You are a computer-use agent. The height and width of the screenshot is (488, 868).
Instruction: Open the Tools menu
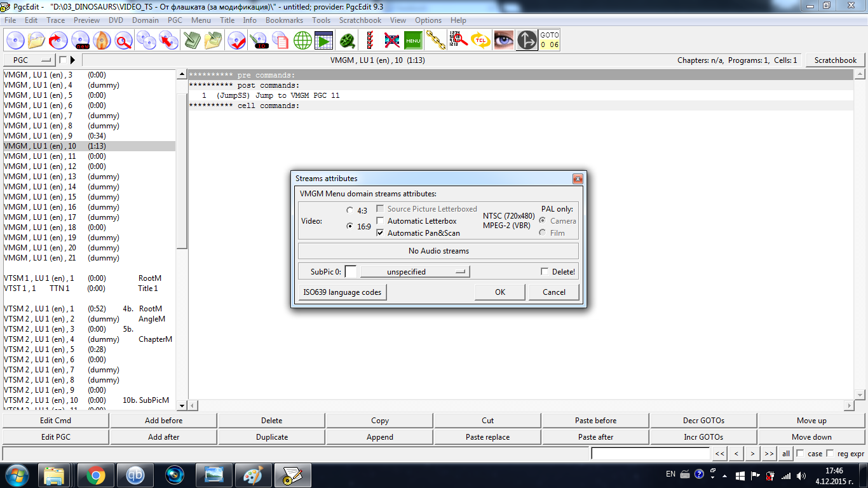(x=322, y=20)
